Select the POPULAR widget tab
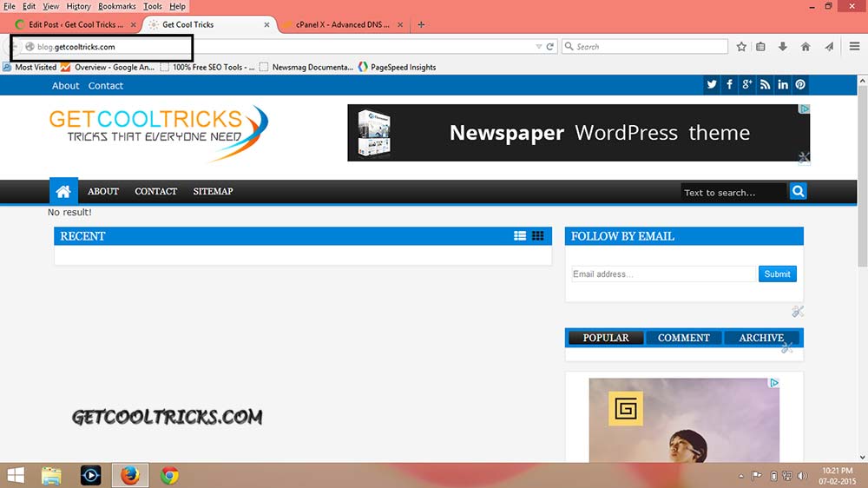The height and width of the screenshot is (488, 868). 606,338
